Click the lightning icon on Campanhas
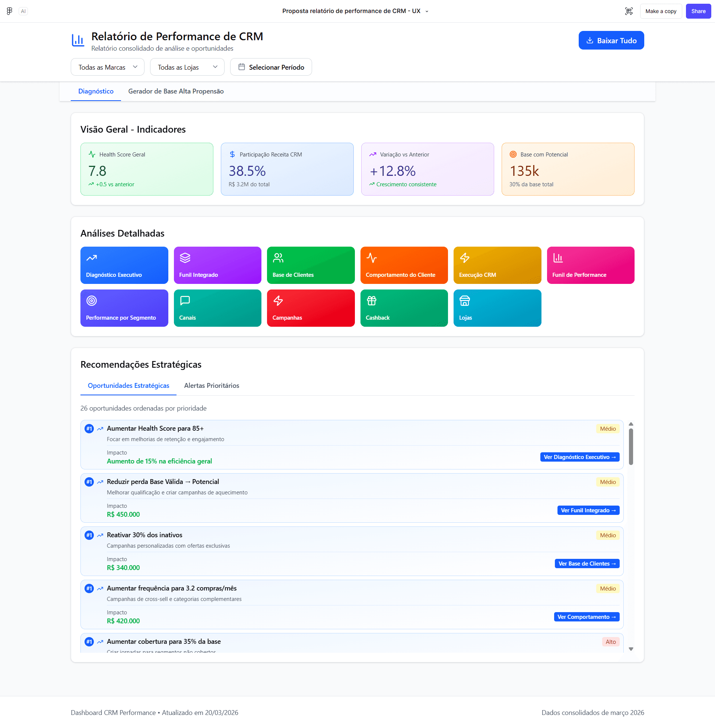The width and height of the screenshot is (715, 728). pos(278,301)
